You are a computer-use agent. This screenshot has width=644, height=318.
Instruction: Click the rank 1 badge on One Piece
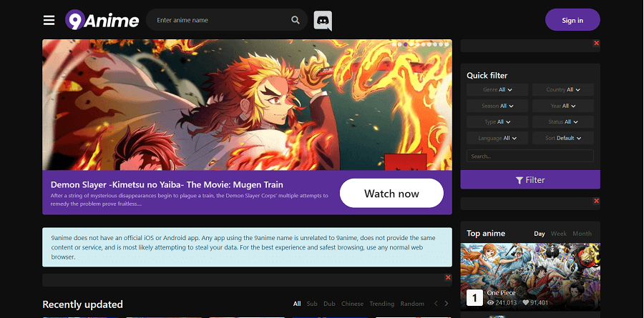tap(474, 298)
